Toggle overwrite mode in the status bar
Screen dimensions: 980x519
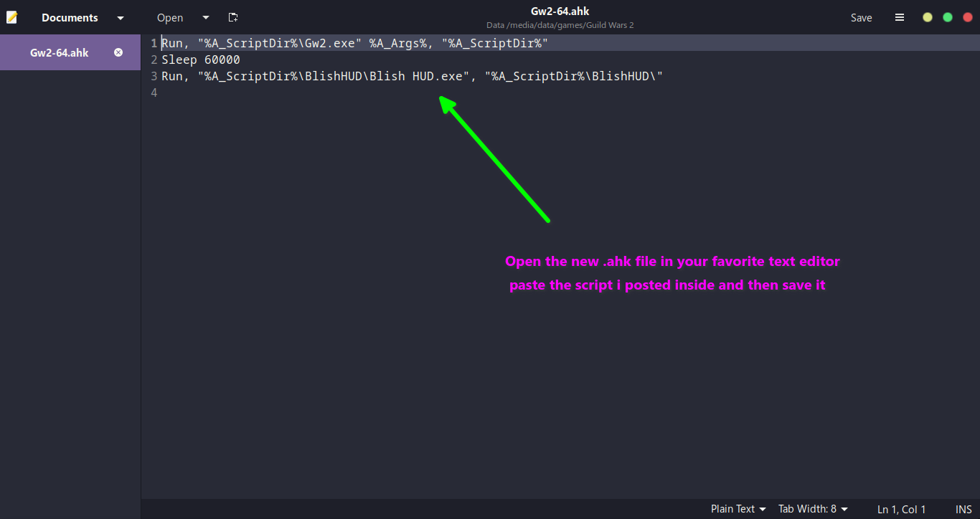point(963,509)
